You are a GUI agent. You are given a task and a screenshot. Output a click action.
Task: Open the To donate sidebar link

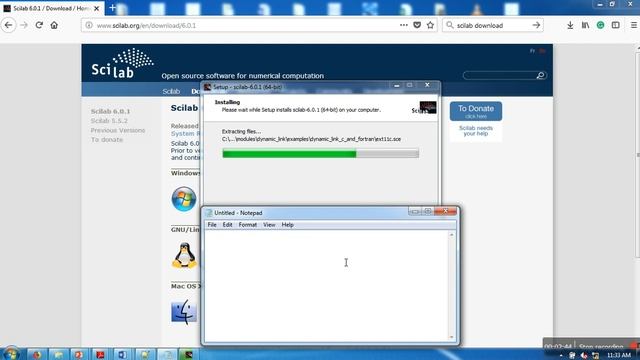(x=107, y=140)
